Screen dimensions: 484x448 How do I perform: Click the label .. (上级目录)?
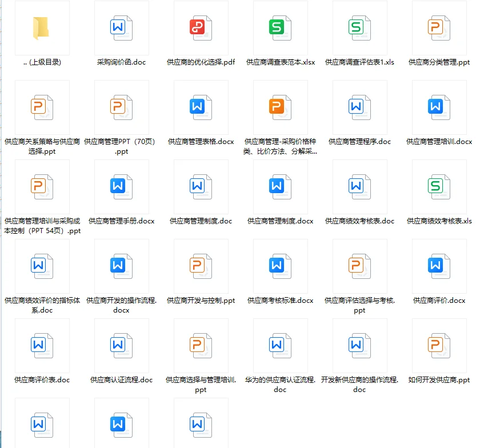pos(42,62)
